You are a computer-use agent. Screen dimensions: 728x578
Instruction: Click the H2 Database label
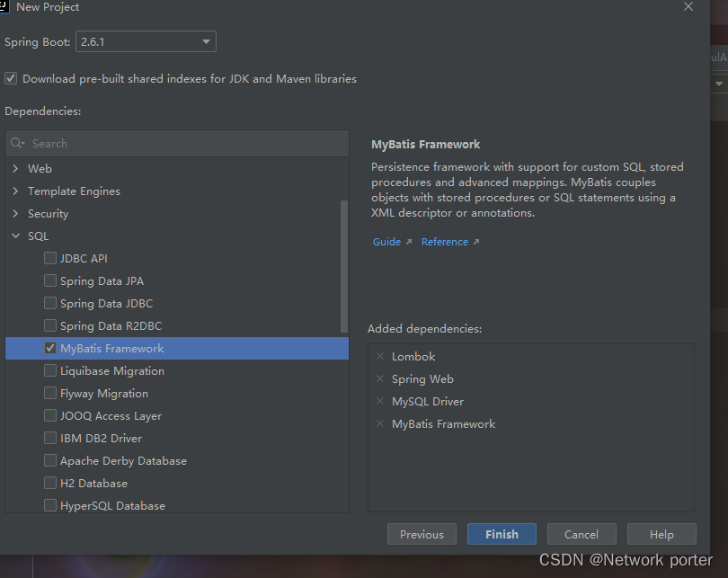click(x=93, y=484)
